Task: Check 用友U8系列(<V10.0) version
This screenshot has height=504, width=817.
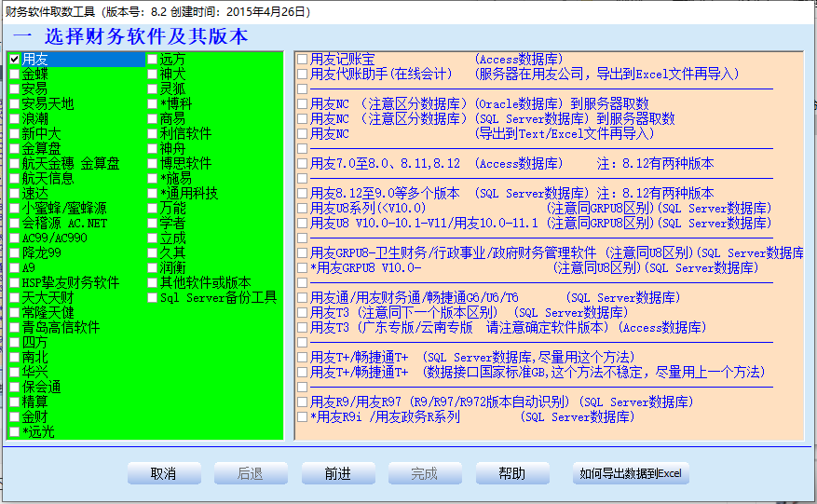Action: coord(302,209)
